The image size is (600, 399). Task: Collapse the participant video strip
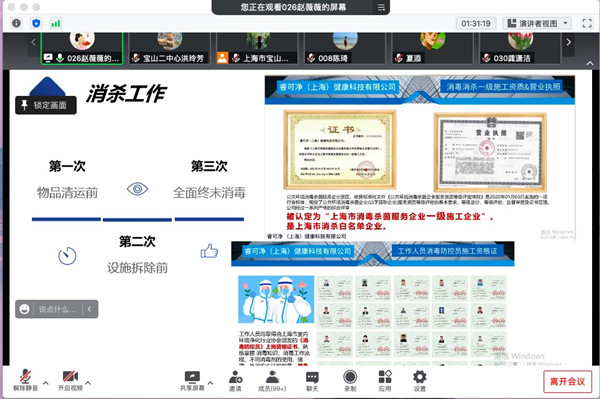point(590,63)
